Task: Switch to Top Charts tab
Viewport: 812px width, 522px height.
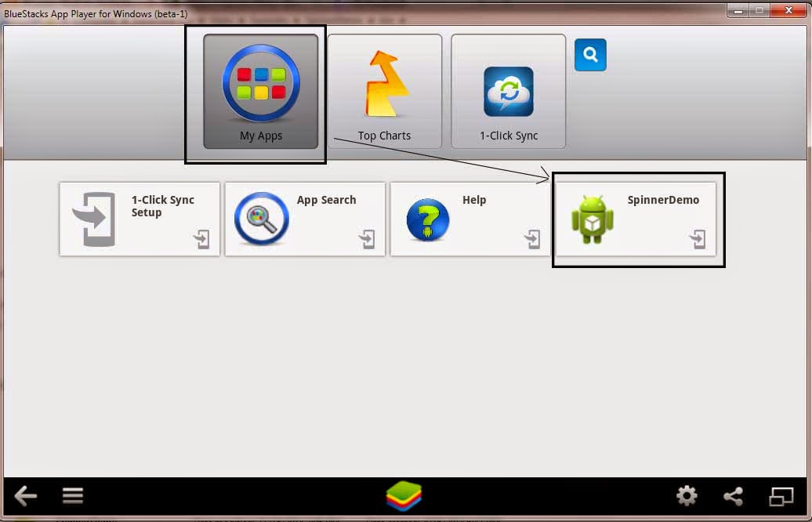Action: coord(384,91)
